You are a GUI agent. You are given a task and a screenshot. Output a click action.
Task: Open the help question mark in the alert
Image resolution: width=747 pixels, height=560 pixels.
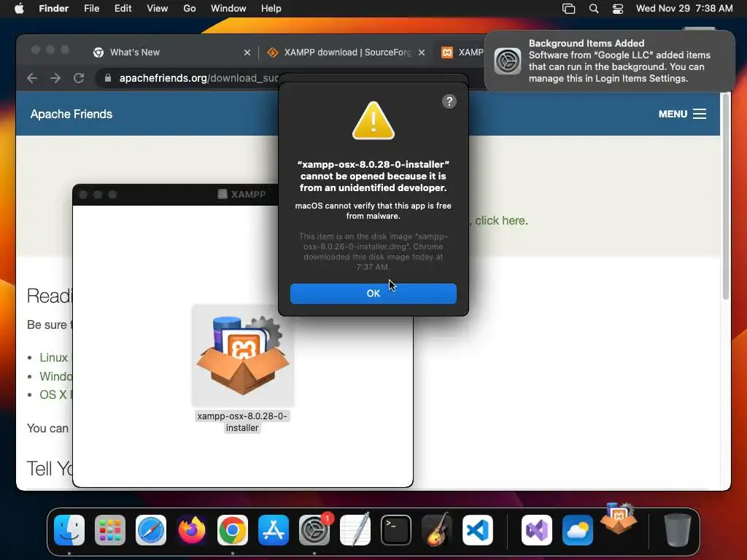449,101
